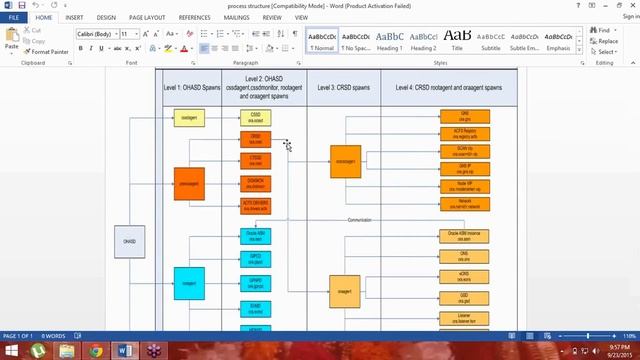Switch to Print Layout view
Image resolution: width=640 pixels, height=360 pixels.
coord(530,336)
